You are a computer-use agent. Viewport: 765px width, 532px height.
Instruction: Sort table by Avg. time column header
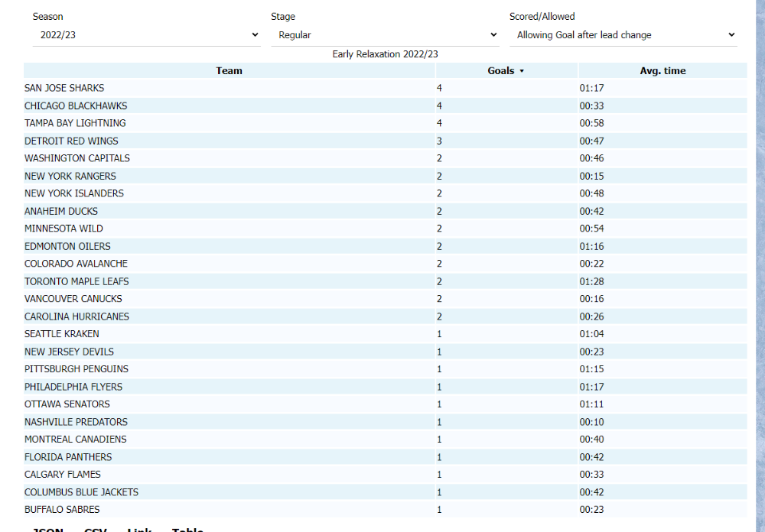(662, 71)
